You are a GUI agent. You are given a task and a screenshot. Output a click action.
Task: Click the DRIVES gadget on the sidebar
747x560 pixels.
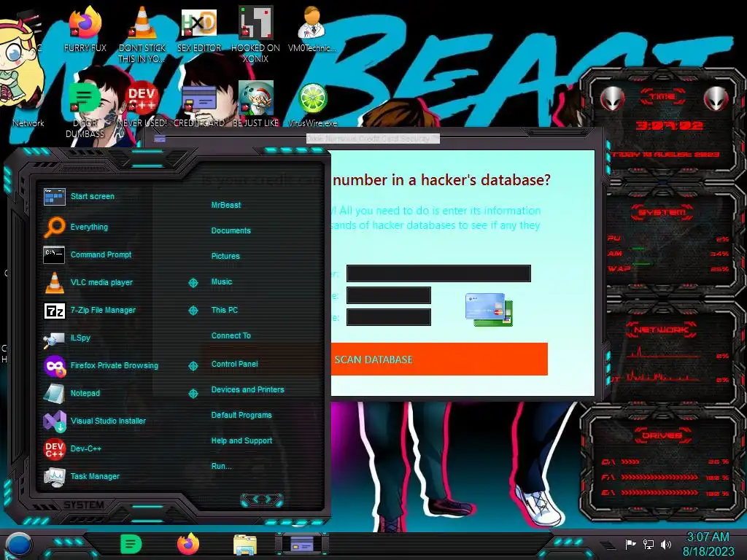[662, 464]
